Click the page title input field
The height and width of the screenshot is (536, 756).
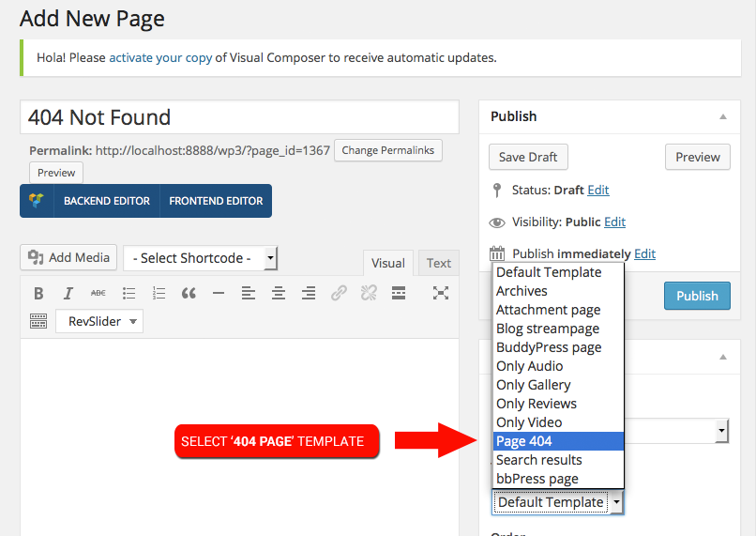click(x=239, y=117)
